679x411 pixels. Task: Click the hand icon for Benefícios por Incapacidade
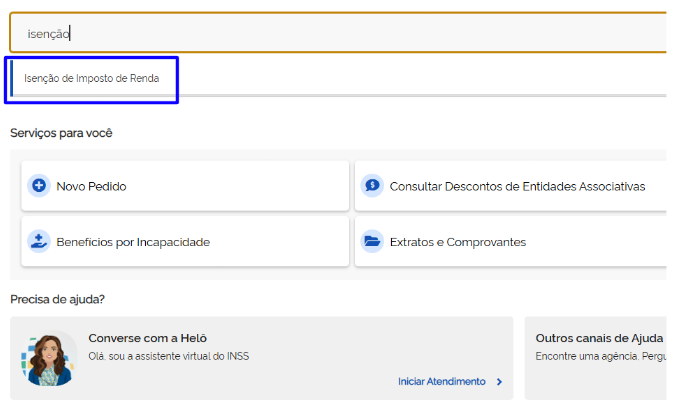[39, 242]
